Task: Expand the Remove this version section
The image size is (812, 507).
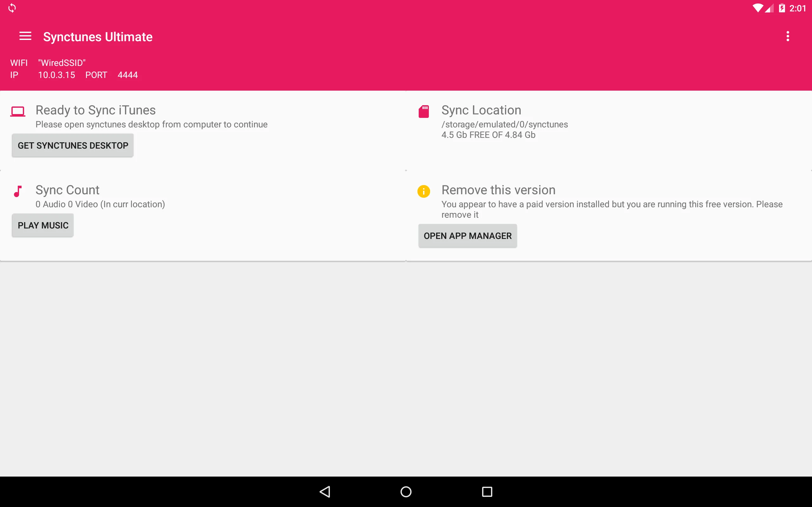Action: click(498, 189)
